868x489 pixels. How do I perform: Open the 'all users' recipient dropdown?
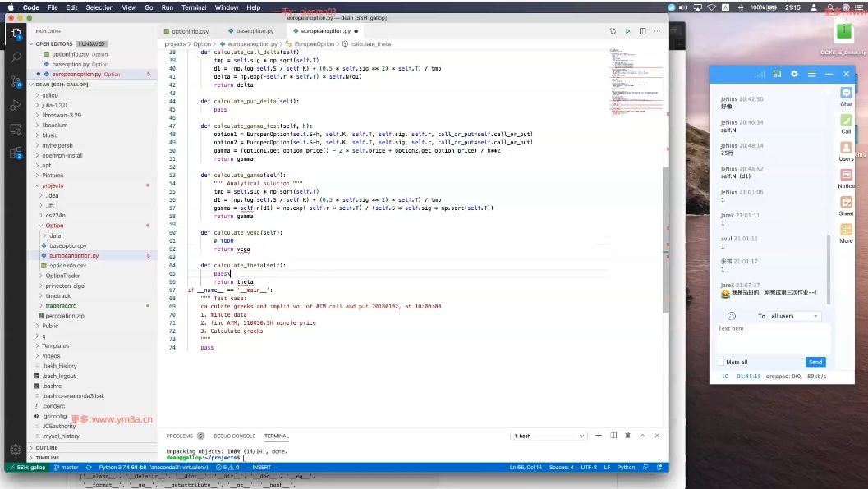[794, 316]
